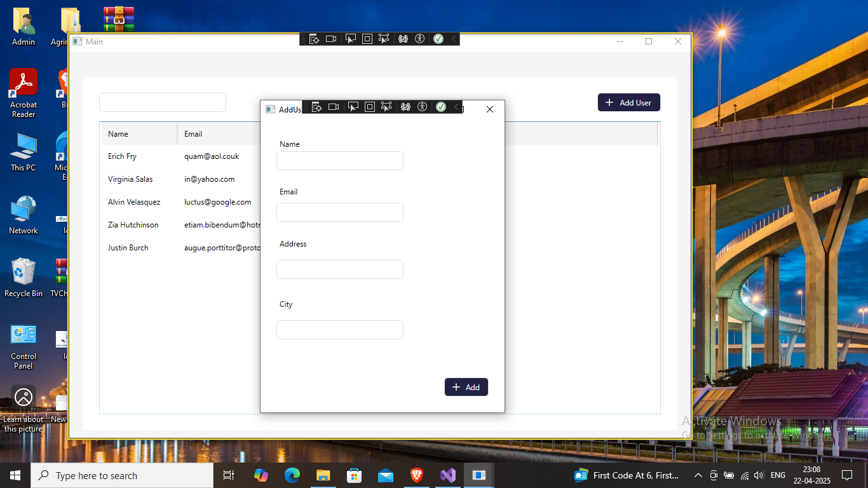Click the camera icon in Main window debug toolbar
Screen dimensions: 868x488
click(x=331, y=39)
